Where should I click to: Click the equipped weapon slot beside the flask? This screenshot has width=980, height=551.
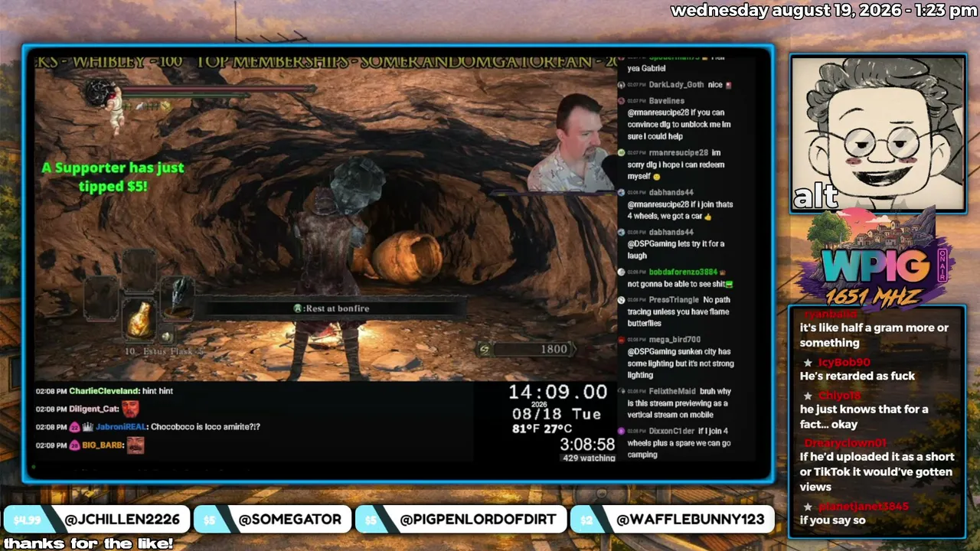click(178, 296)
